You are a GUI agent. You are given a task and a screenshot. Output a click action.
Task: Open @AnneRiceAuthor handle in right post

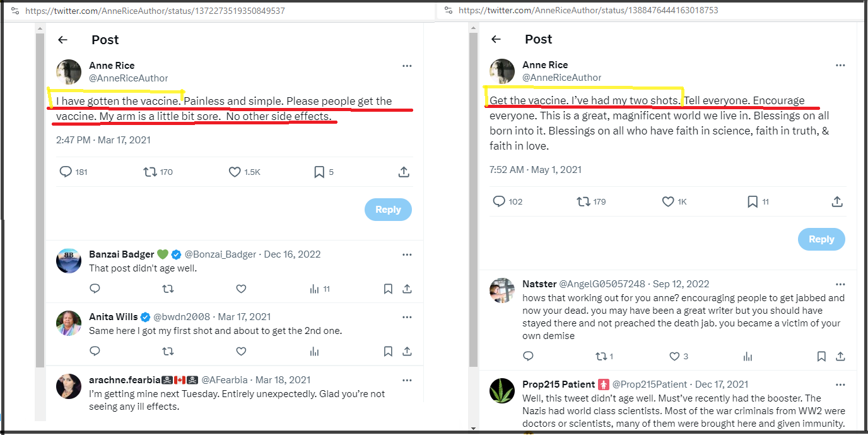pos(561,77)
